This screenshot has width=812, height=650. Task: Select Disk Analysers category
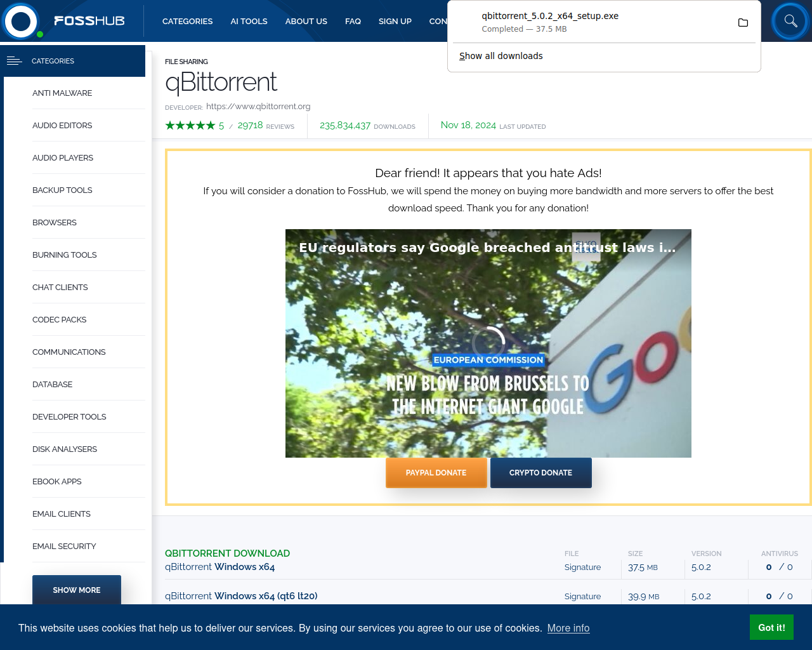pos(65,449)
